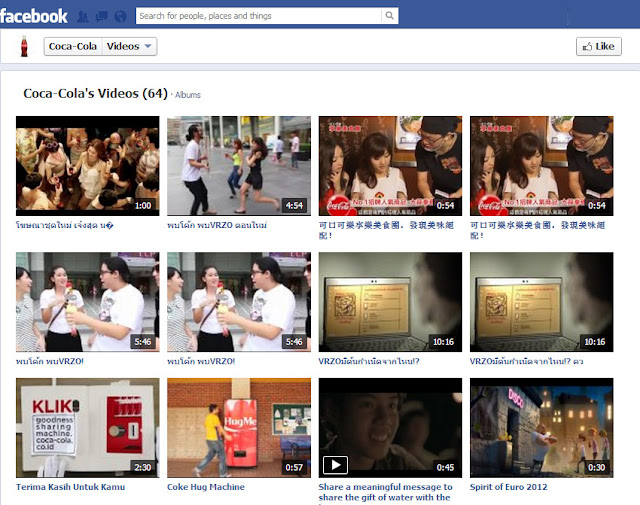Open friend requests icon
The height and width of the screenshot is (505, 640).
coord(83,16)
